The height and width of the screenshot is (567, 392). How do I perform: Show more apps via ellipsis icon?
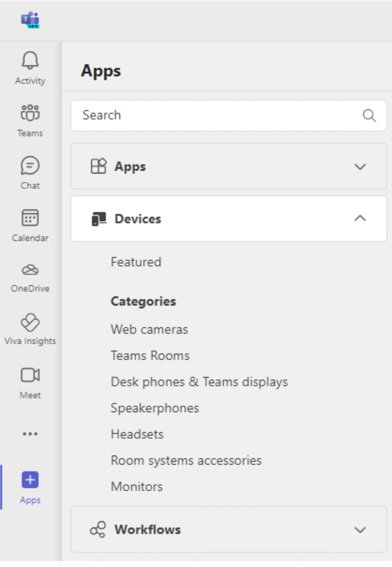(x=30, y=433)
